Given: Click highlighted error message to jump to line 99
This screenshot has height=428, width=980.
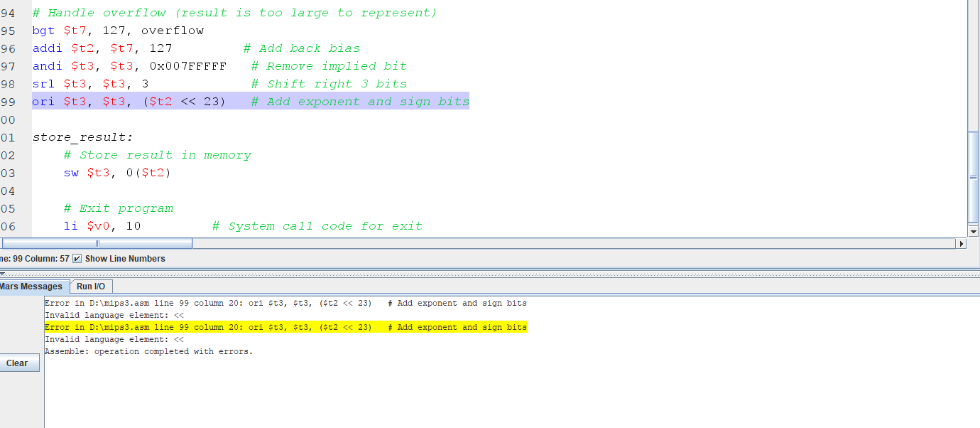Looking at the screenshot, I should [284, 327].
